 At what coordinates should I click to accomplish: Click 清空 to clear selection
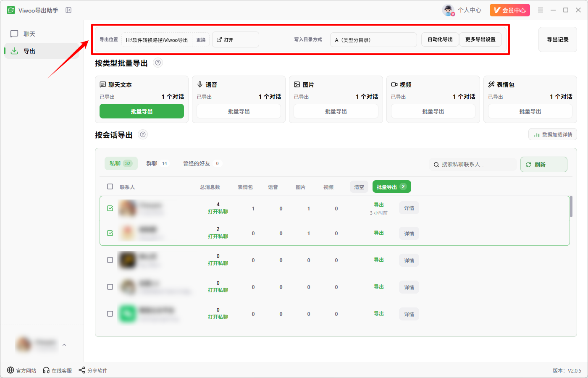359,187
